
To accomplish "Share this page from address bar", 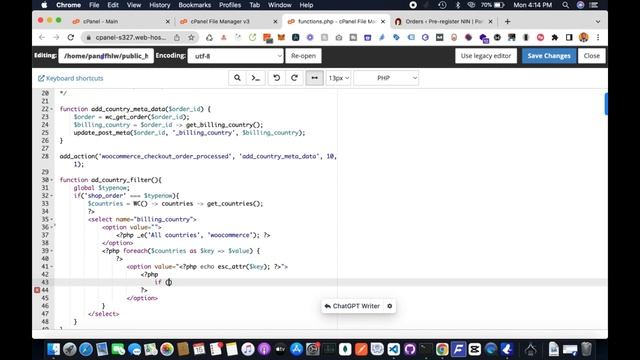I will click(177, 38).
